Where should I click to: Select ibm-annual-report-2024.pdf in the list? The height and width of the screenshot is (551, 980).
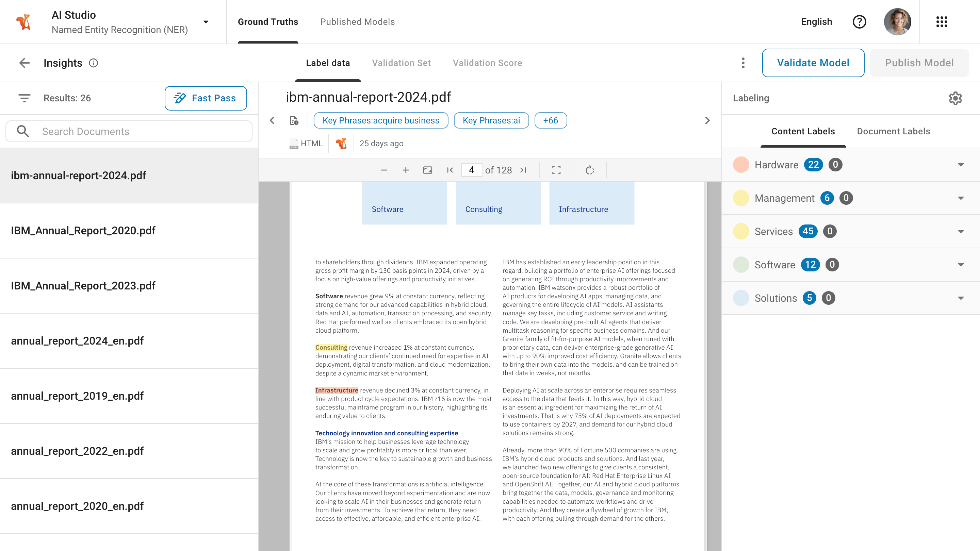pyautogui.click(x=129, y=176)
